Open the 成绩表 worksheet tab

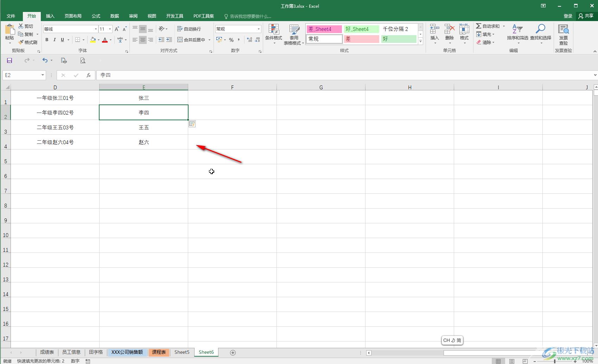click(x=47, y=352)
